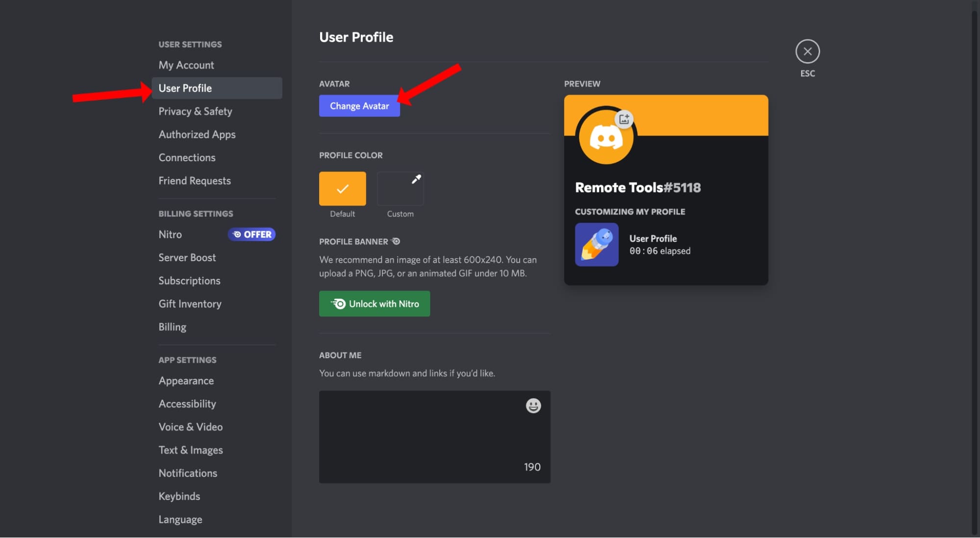The width and height of the screenshot is (980, 538).
Task: Go to Authorized Apps
Action: coord(217,134)
